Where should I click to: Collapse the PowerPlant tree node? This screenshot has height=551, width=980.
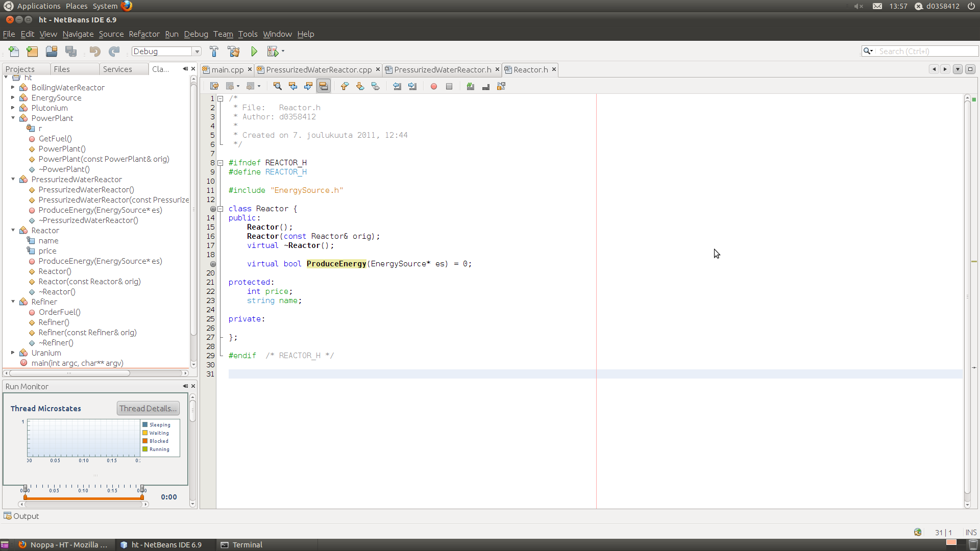click(13, 118)
